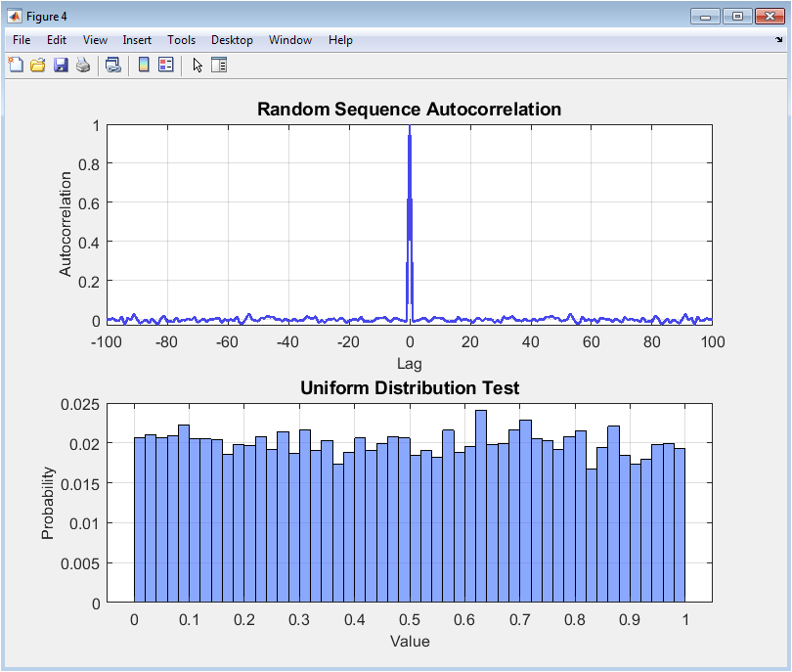
Task: Toggle the Insert Legend tool
Action: coord(165,65)
